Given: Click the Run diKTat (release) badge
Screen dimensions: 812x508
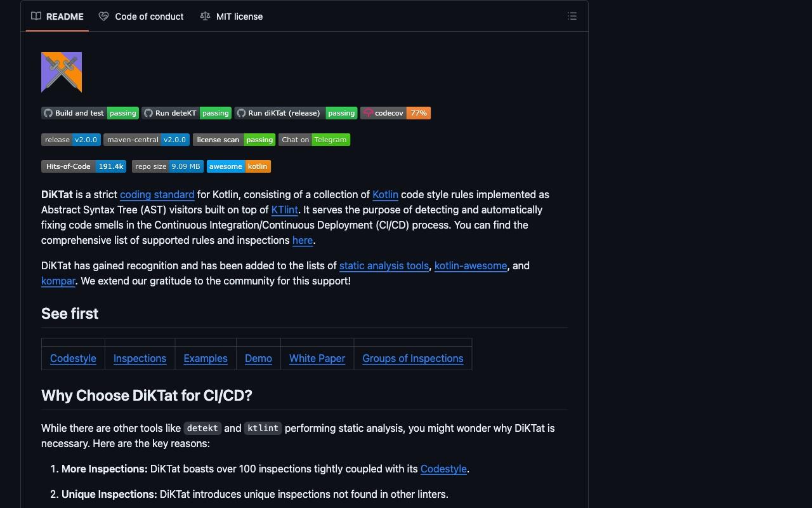Looking at the screenshot, I should pos(296,113).
